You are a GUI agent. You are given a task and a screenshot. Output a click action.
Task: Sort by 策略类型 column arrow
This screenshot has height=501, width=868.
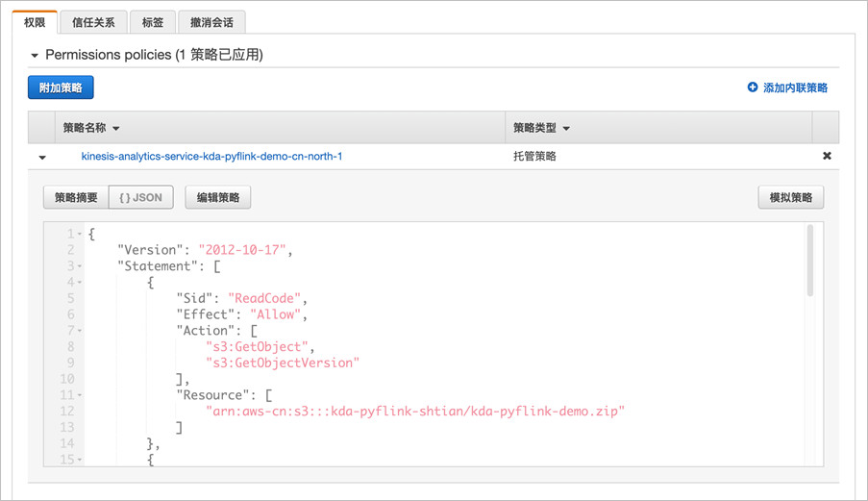(x=566, y=129)
